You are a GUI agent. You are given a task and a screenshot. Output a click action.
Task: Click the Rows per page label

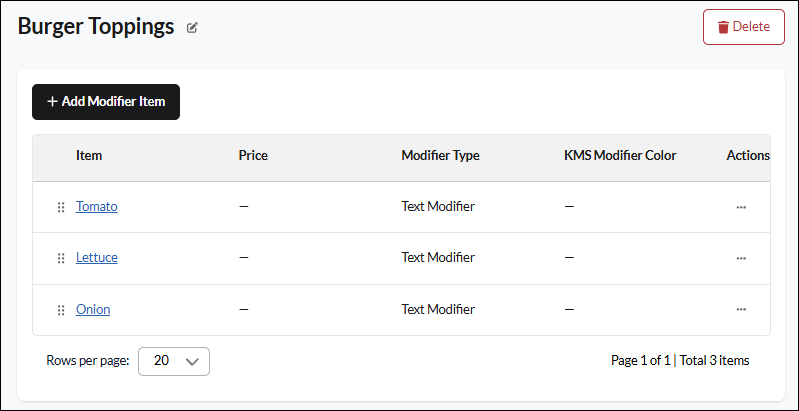pyautogui.click(x=88, y=361)
